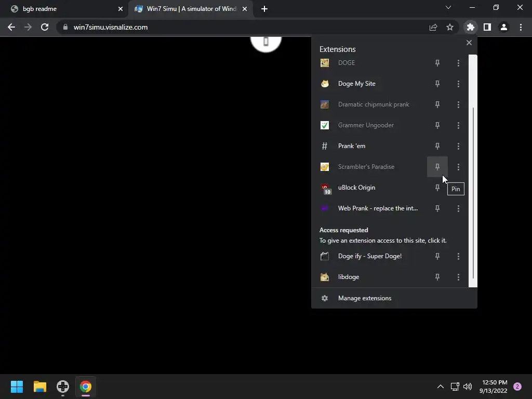The width and height of the screenshot is (532, 399).
Task: Click the Extensions popup scrollbar
Action: click(473, 193)
